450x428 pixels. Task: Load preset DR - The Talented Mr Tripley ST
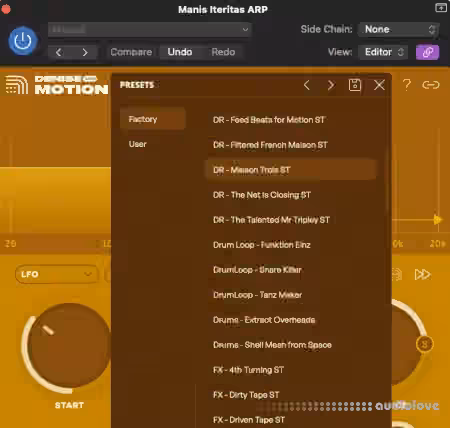click(291, 220)
